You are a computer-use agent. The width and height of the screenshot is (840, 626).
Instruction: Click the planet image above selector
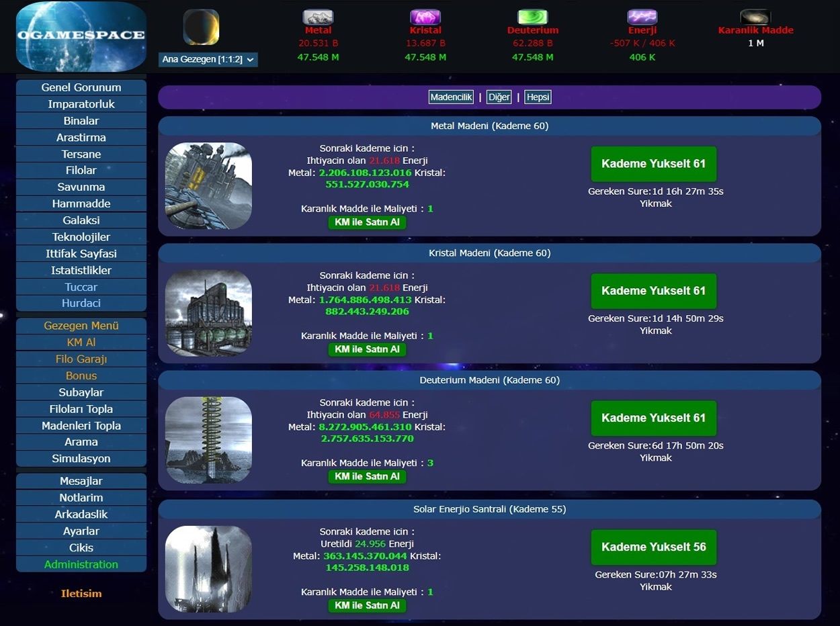[x=201, y=27]
